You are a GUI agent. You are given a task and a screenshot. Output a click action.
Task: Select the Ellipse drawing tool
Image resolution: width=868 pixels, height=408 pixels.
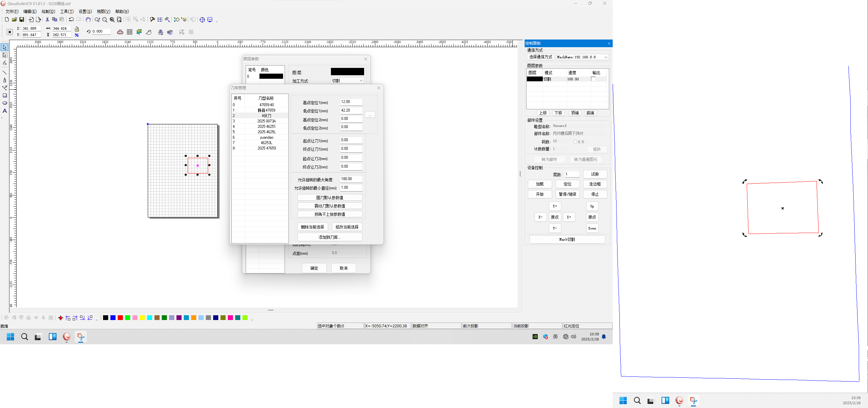coord(5,103)
